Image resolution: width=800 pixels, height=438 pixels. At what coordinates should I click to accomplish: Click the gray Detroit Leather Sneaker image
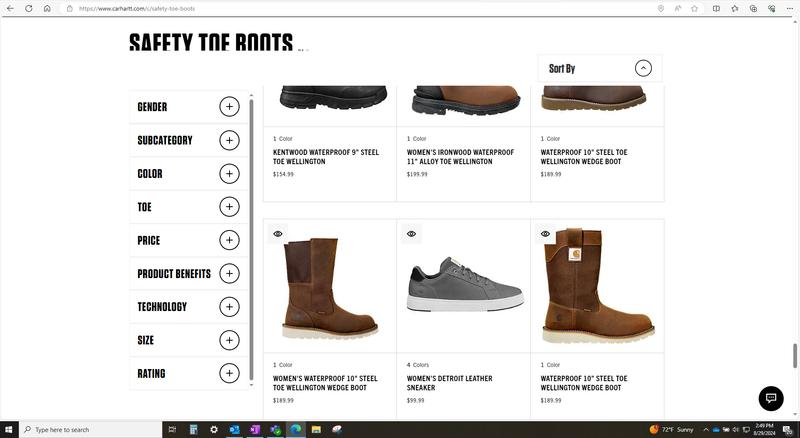(x=465, y=284)
